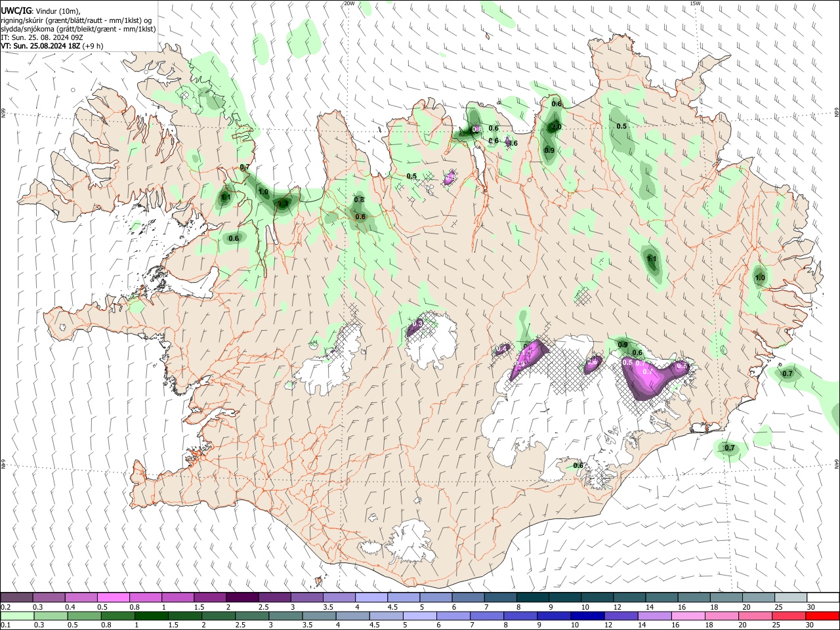Pick light pink 16–18 swatch, bottom scale
Screen dimensions: 840x630
[x=688, y=616]
